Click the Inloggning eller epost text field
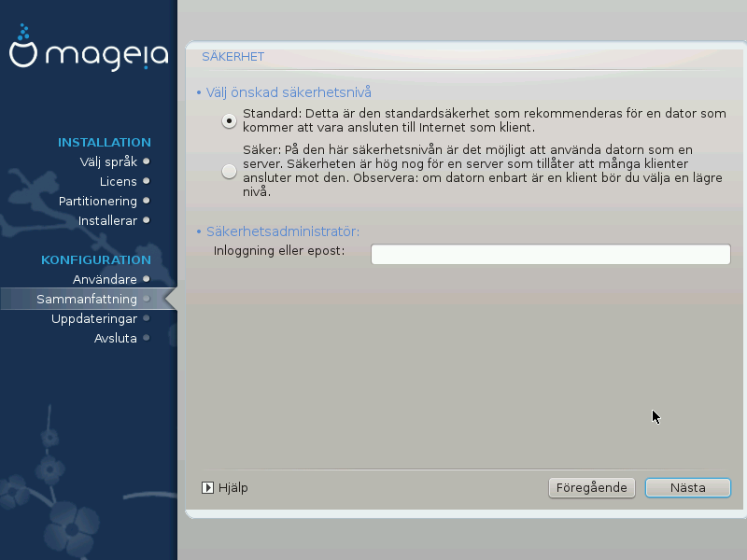This screenshot has width=747, height=560. pos(550,255)
